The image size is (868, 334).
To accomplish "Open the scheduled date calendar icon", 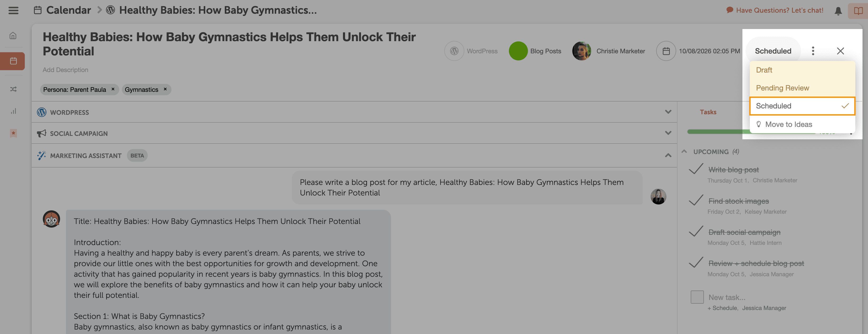I will click(x=666, y=51).
